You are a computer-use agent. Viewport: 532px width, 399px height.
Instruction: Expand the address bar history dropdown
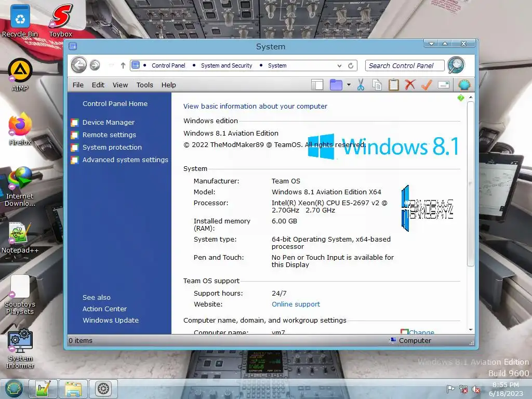coord(339,65)
